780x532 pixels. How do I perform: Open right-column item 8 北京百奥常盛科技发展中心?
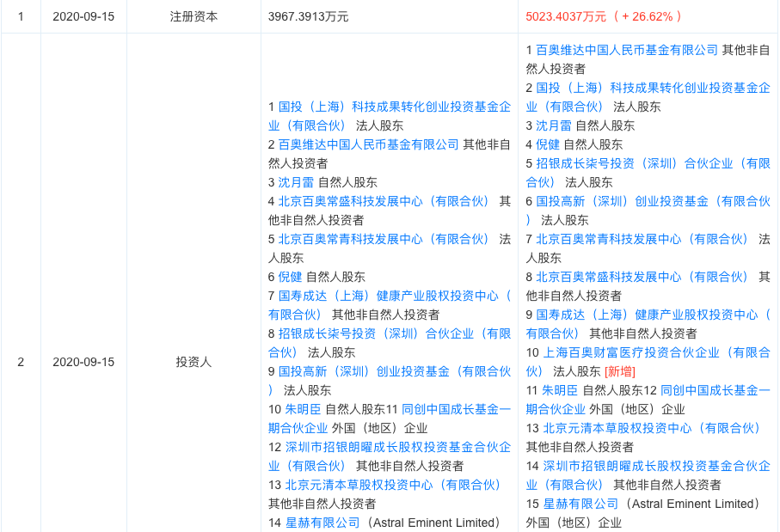point(642,277)
